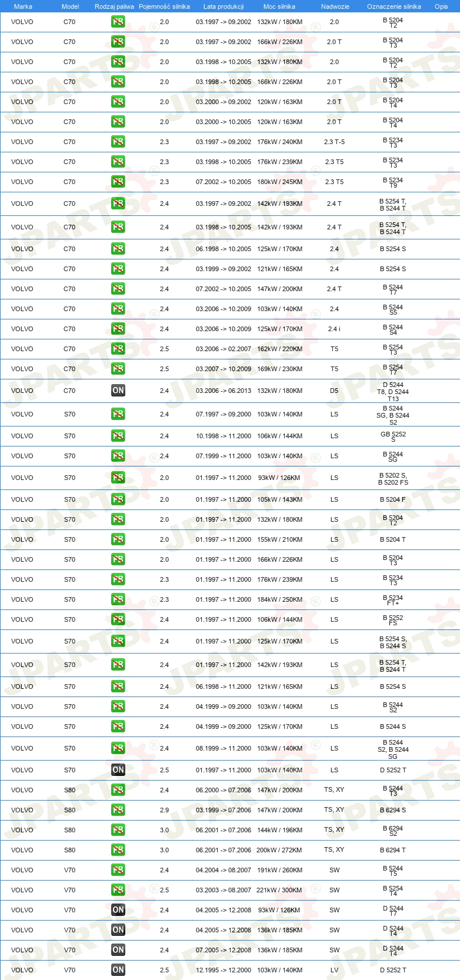
Task: Click the ON icon in the V70 04.2005 136kW/185KM row
Action: 118,930
